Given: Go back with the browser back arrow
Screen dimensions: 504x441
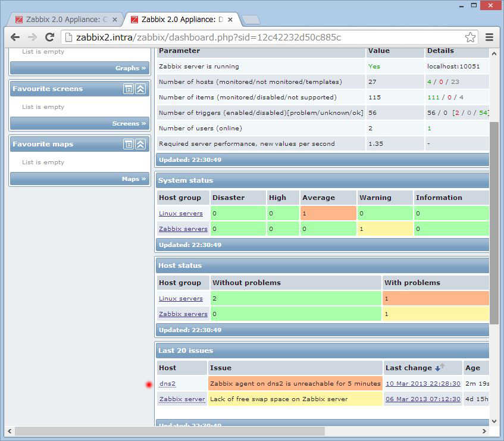Looking at the screenshot, I should click(x=15, y=37).
